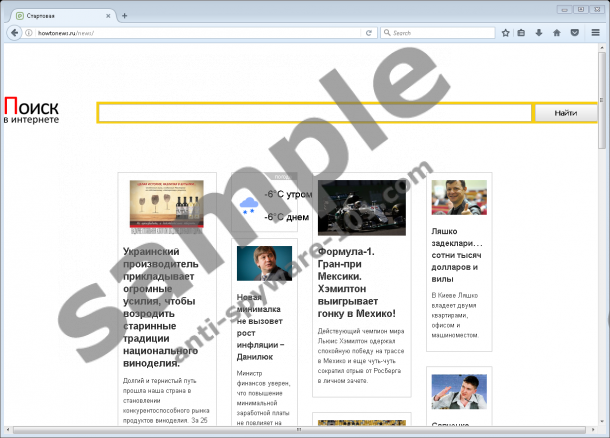Click the yellow-bordered page search field

314,113
